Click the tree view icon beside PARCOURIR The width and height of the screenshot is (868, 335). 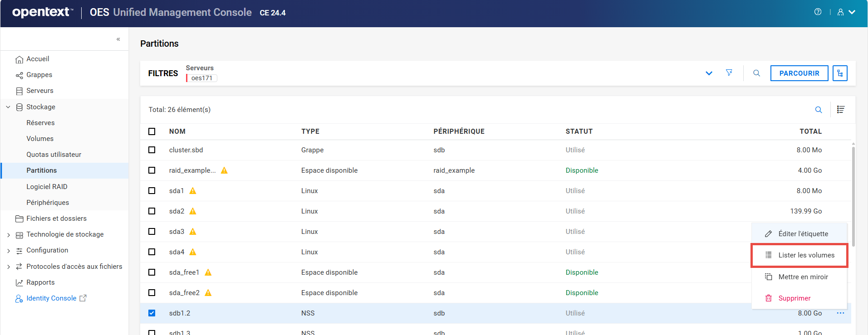(x=840, y=73)
